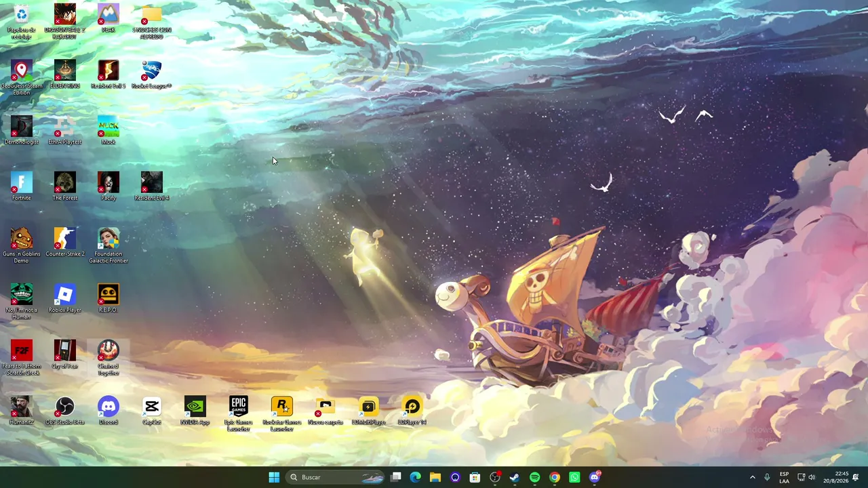
Task: Click the microphone icon in system tray
Action: click(767, 477)
